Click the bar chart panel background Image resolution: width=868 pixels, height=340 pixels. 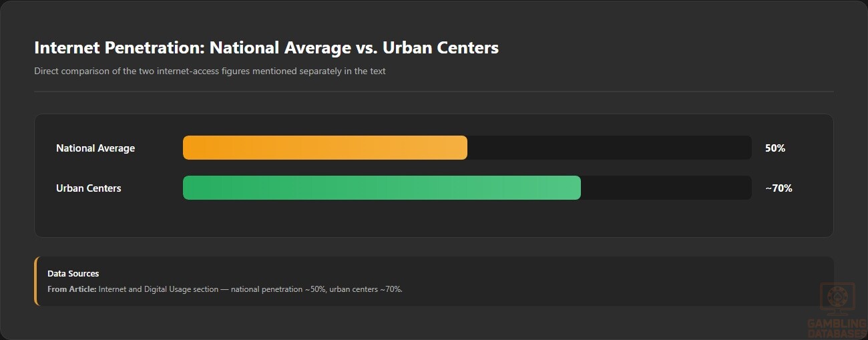coord(434,220)
